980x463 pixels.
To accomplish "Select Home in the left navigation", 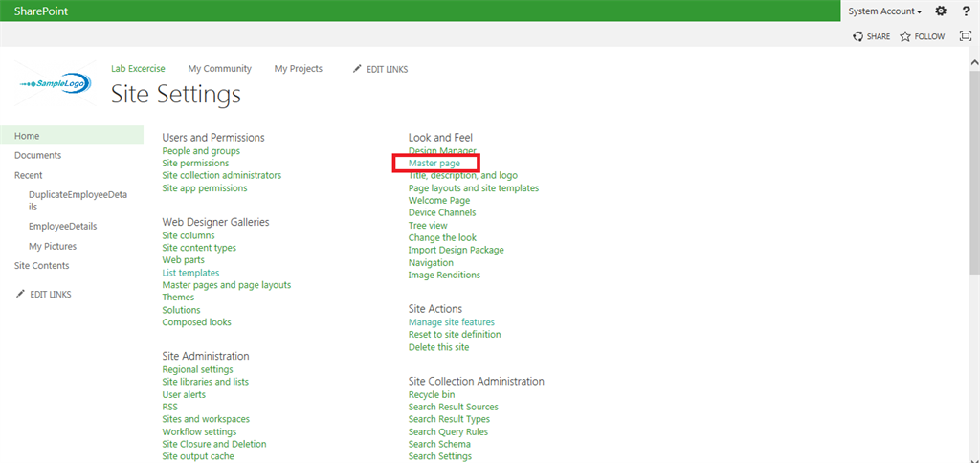I will pos(72,136).
